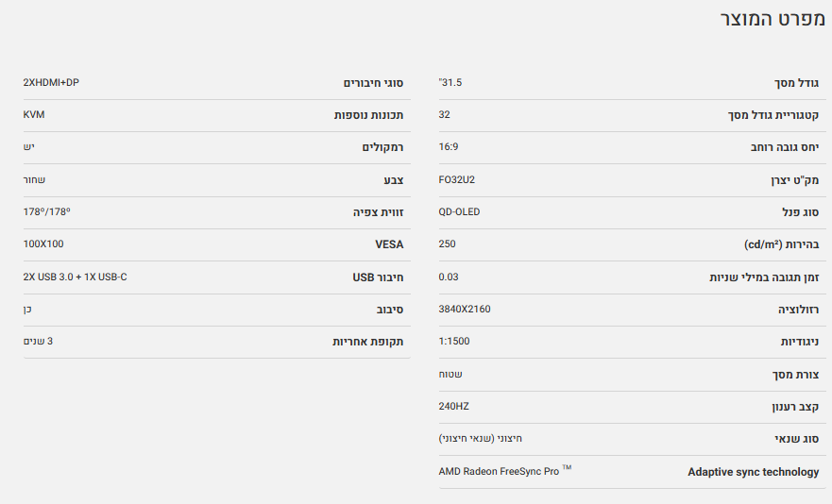Click the '2X USB 3.0 + 1X USB-C' value

pos(74,277)
